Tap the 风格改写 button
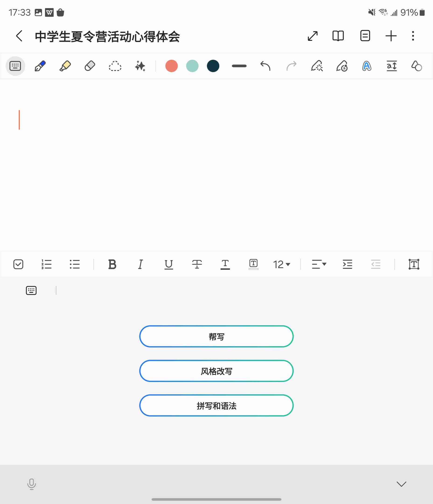 click(x=216, y=371)
